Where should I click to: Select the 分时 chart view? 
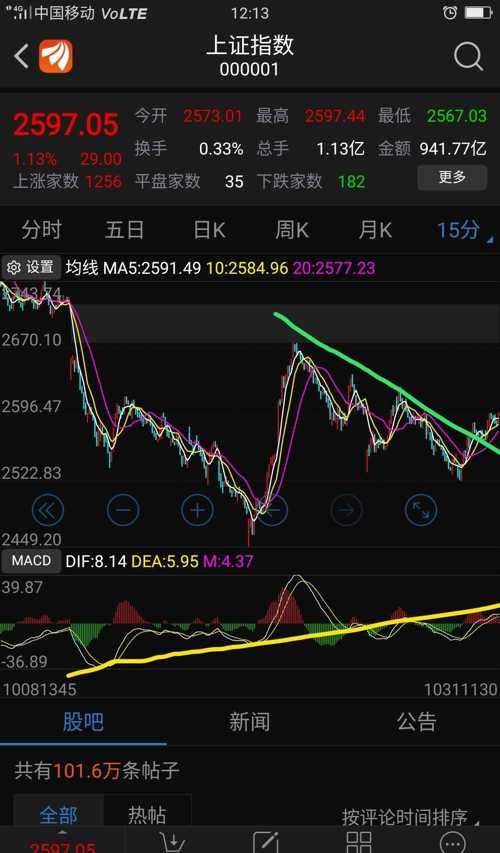(x=41, y=230)
